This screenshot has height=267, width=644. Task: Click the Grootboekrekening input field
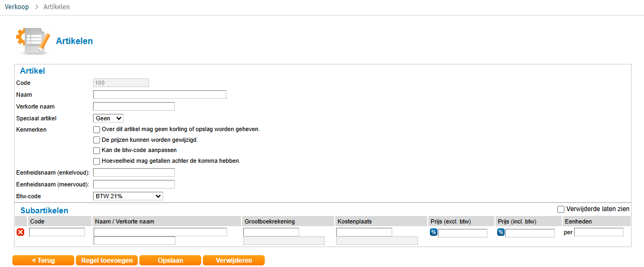(x=271, y=232)
